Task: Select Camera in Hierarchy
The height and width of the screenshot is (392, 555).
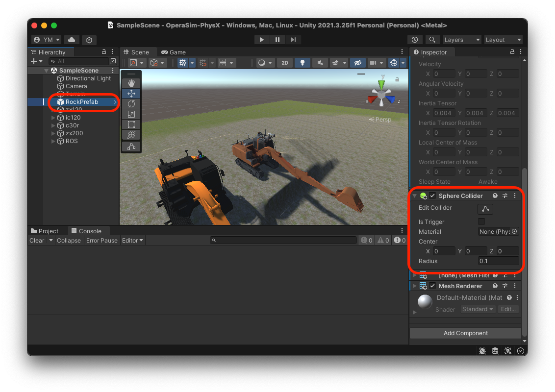Action: [x=76, y=86]
